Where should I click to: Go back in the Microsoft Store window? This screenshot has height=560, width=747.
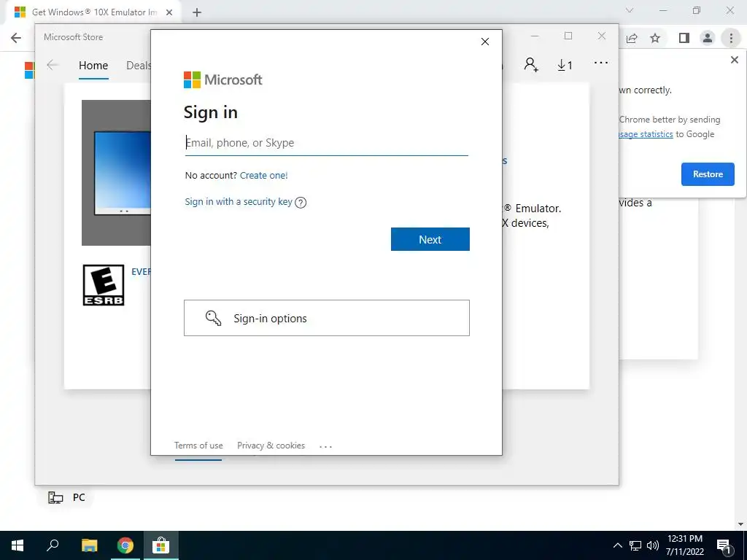tap(53, 65)
